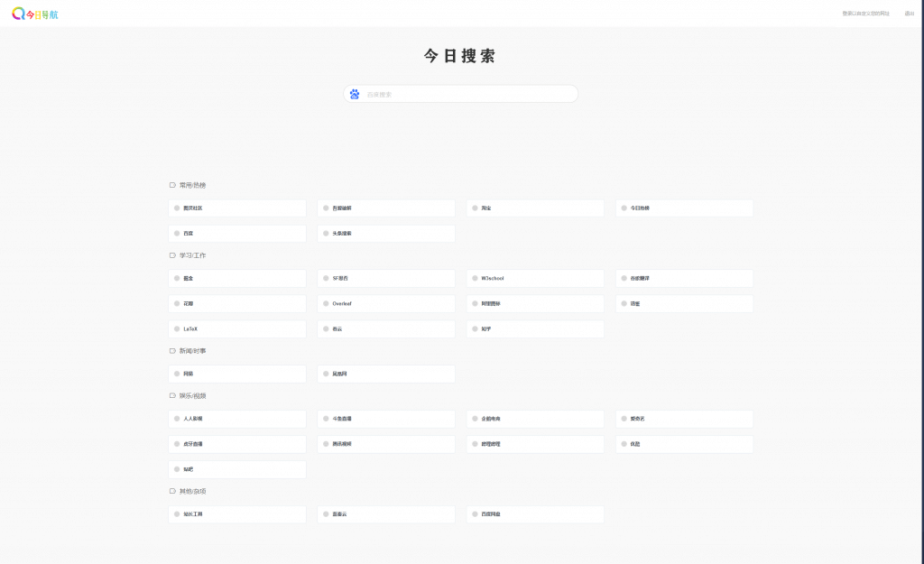
Task: Click the 娱乐/视频 category label
Action: coord(193,395)
